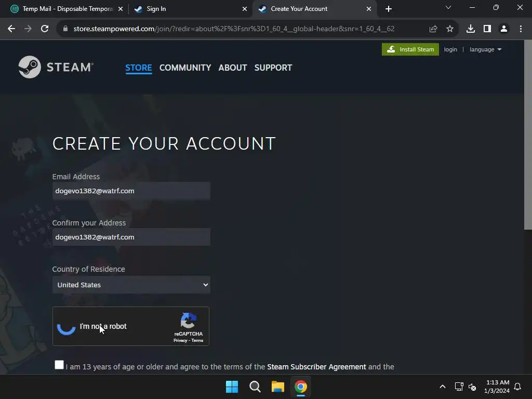Screen dimensions: 532x399
Task: Open the Chrome downloads icon
Action: pyautogui.click(x=471, y=29)
